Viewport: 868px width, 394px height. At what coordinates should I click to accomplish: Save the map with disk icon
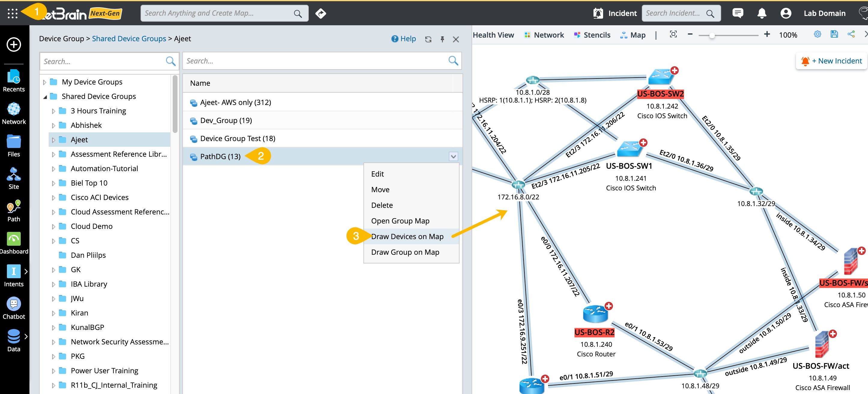[x=834, y=34]
